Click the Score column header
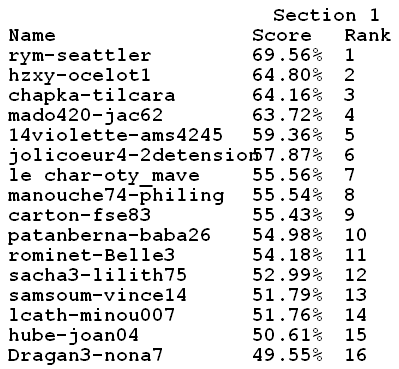 tap(282, 35)
